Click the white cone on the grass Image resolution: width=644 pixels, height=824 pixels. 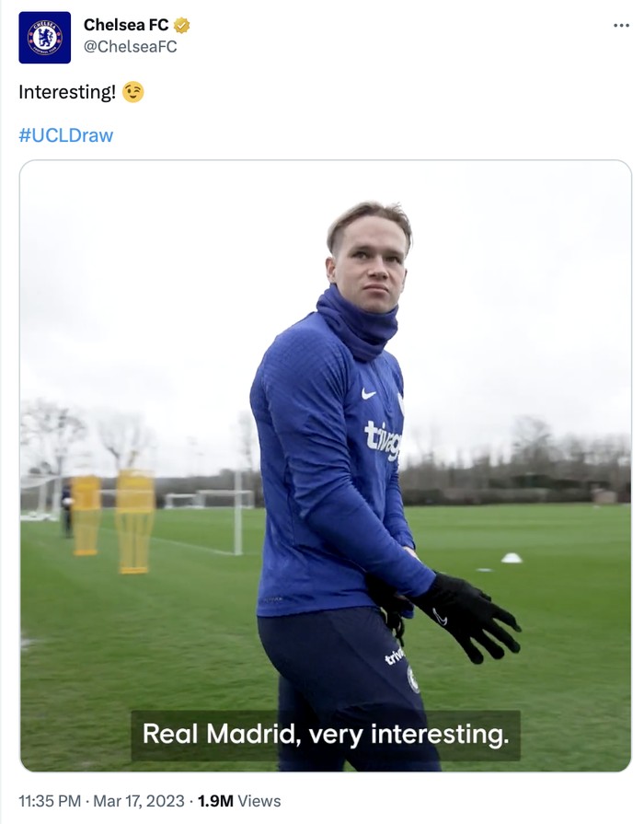click(512, 558)
